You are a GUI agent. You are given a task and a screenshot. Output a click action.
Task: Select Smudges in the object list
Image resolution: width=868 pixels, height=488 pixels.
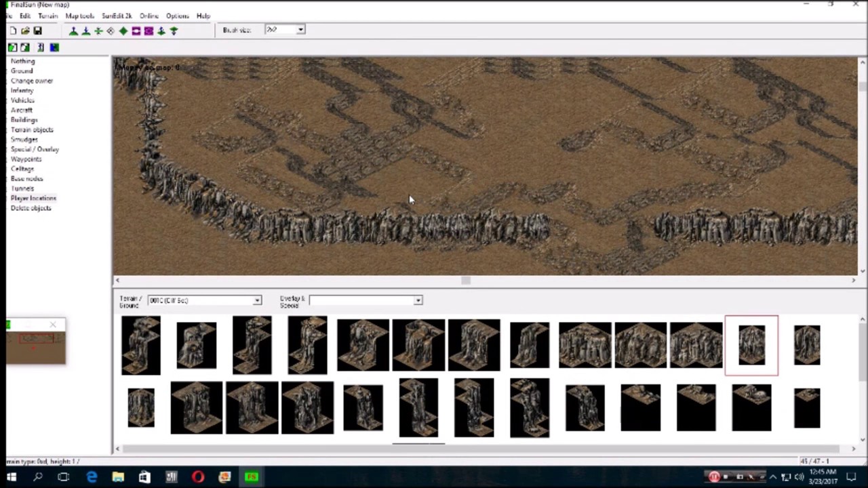24,140
